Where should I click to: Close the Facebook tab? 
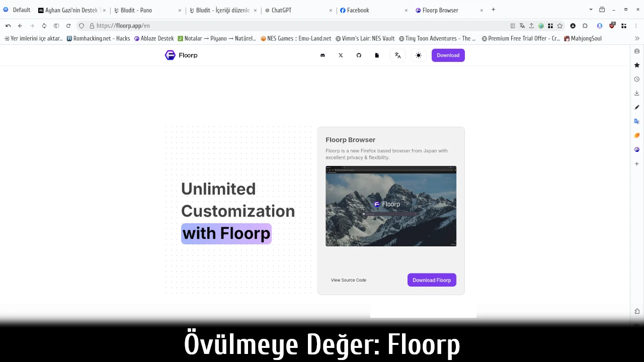406,10
